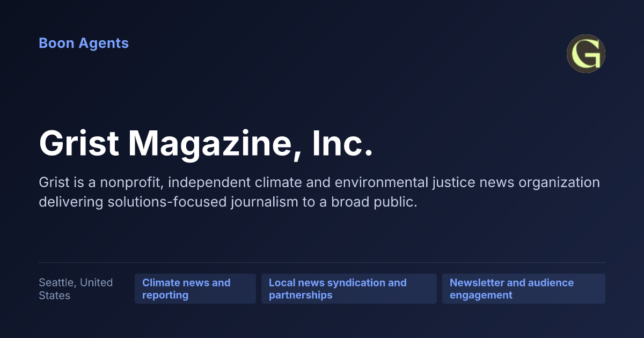Viewport: 644px width, 338px height.
Task: Click the 'Climate news and reporting' tag
Action: (x=195, y=289)
